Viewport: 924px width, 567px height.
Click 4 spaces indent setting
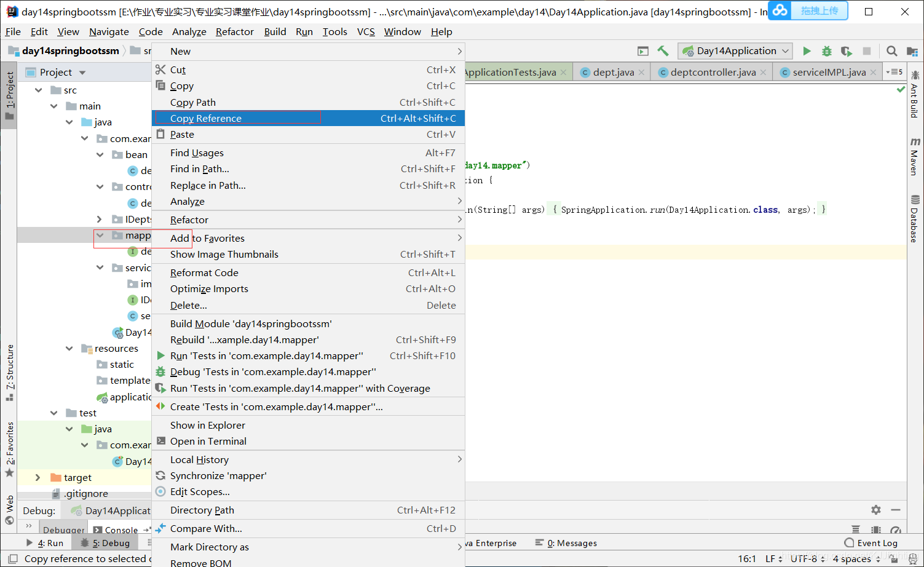click(855, 559)
